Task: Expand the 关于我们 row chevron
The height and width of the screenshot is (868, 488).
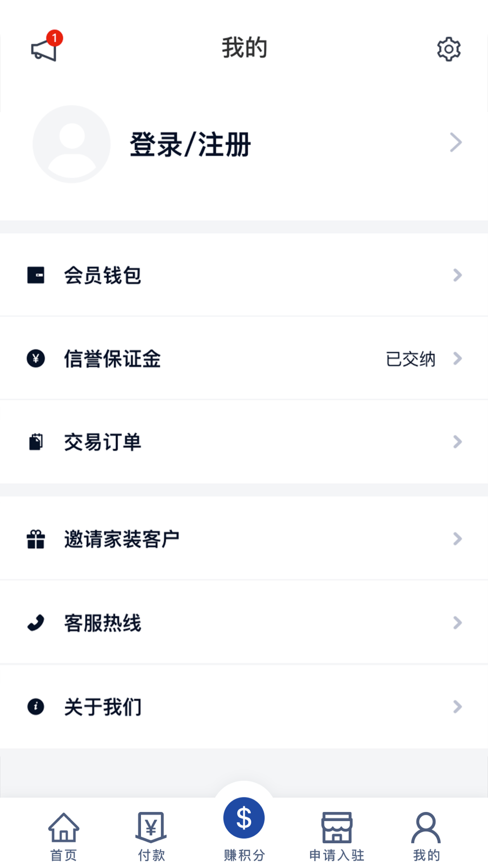Action: [x=457, y=706]
